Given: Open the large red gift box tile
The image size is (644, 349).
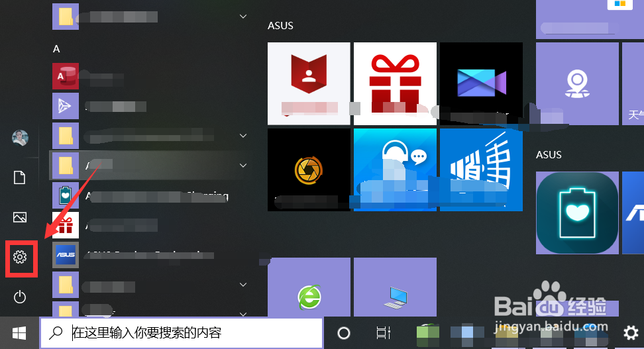Looking at the screenshot, I should tap(395, 83).
